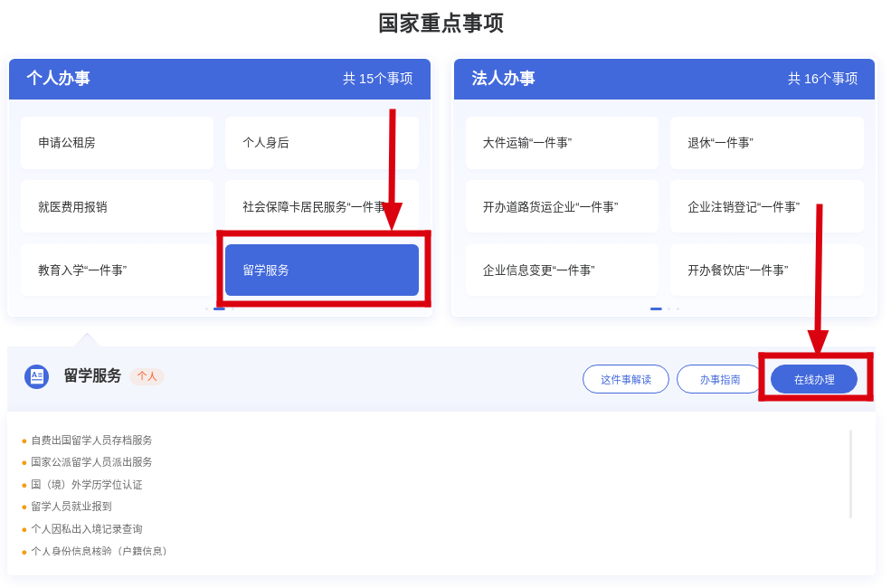
Task: Click the active page indicator under 法人办事
Action: click(656, 308)
